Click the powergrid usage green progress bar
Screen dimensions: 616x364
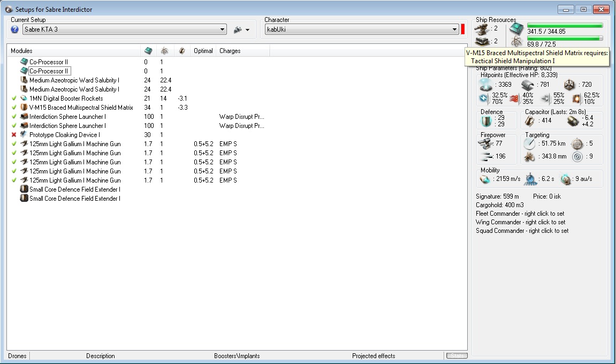point(565,38)
